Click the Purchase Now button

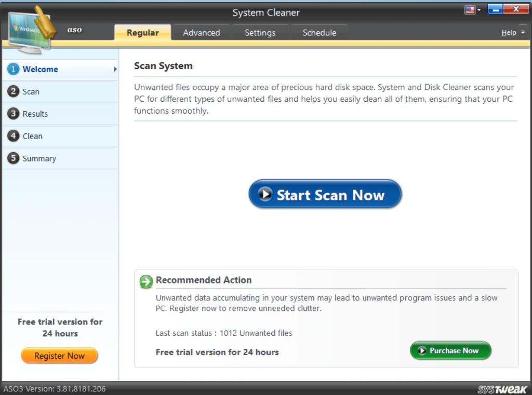(450, 350)
